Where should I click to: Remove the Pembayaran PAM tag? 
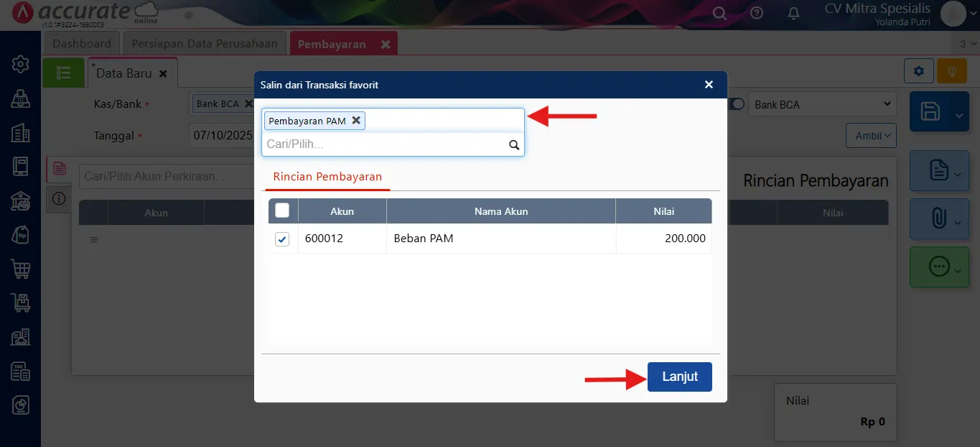click(x=356, y=121)
